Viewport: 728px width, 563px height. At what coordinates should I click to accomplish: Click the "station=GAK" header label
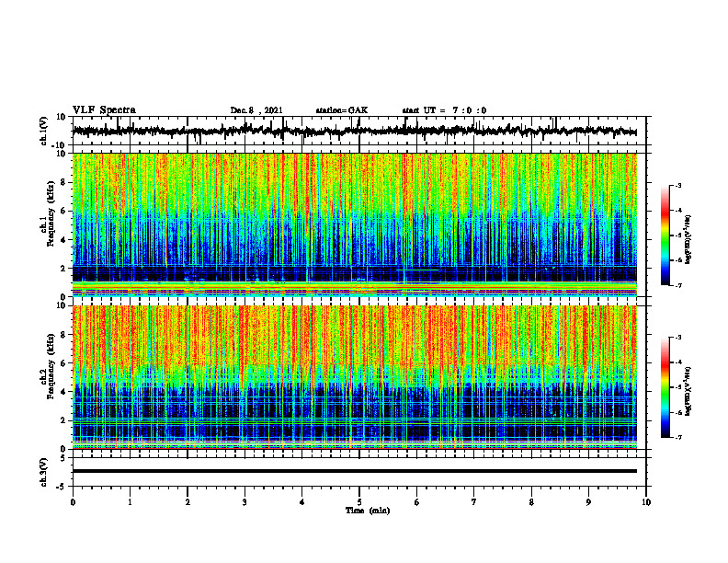342,110
